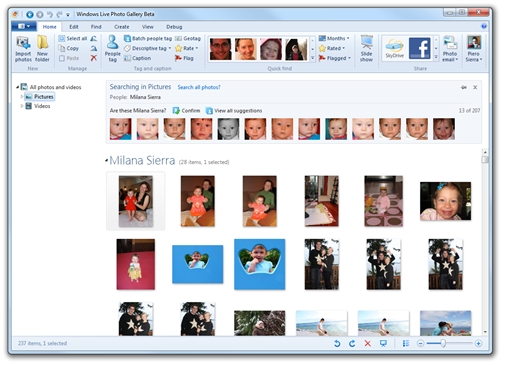Share photos to Facebook
The image size is (510, 365).
[x=419, y=48]
